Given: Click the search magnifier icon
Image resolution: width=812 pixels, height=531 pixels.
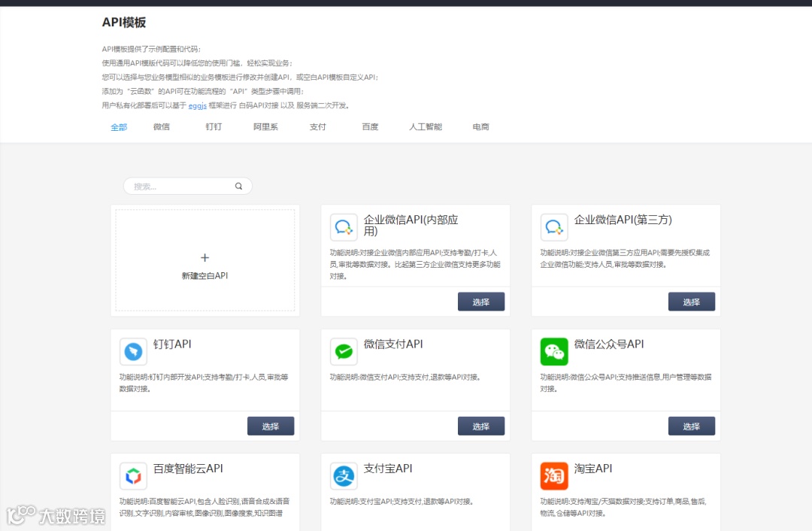Looking at the screenshot, I should [239, 186].
